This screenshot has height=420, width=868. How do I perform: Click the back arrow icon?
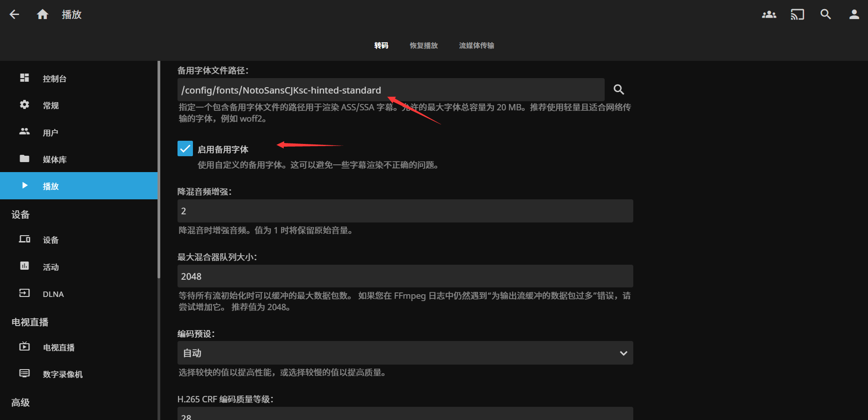[15, 15]
